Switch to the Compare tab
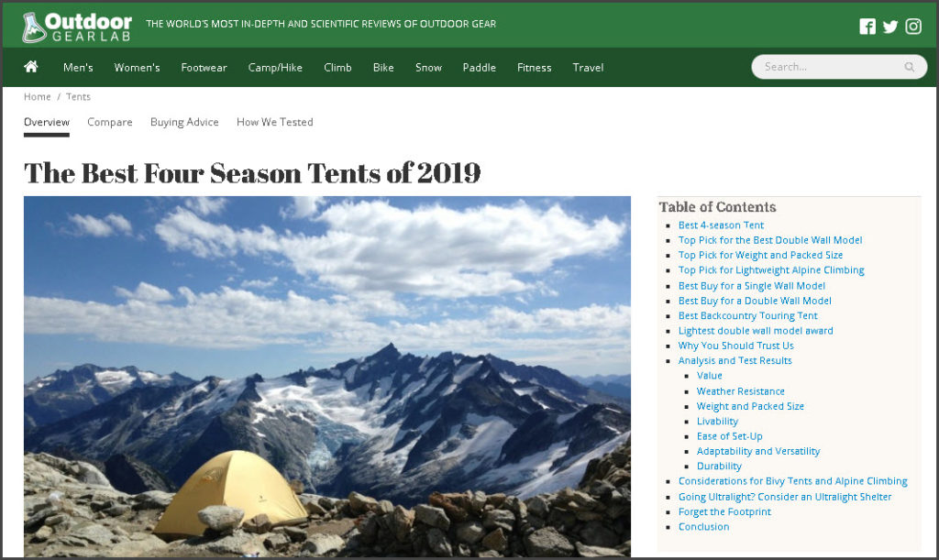The width and height of the screenshot is (939, 560). point(110,122)
